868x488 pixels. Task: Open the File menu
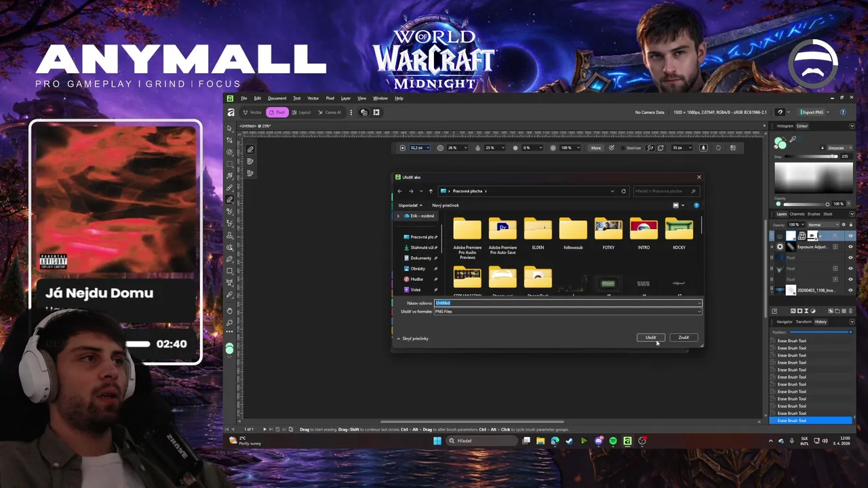tap(244, 98)
